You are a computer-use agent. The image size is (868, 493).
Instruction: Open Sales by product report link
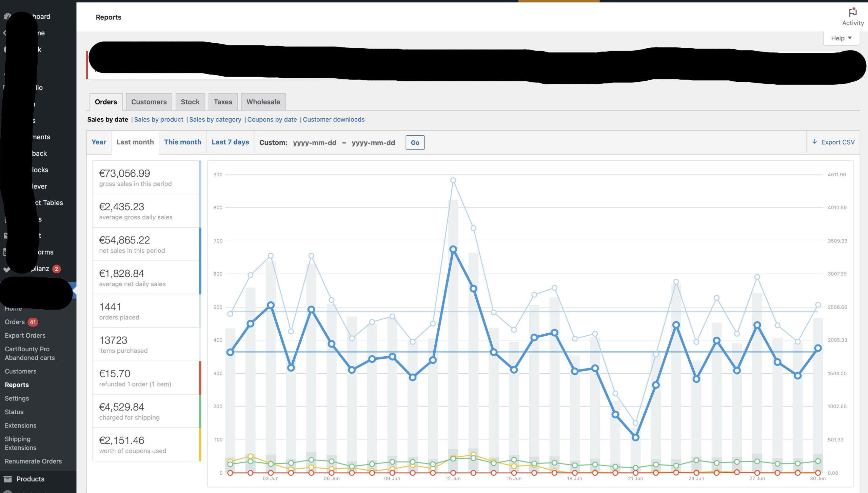[x=159, y=120]
